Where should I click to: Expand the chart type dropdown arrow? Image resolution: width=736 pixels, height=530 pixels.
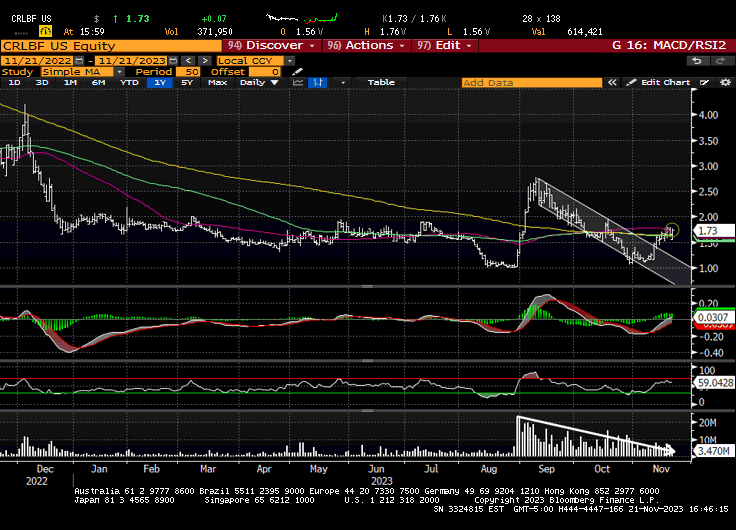coord(343,83)
